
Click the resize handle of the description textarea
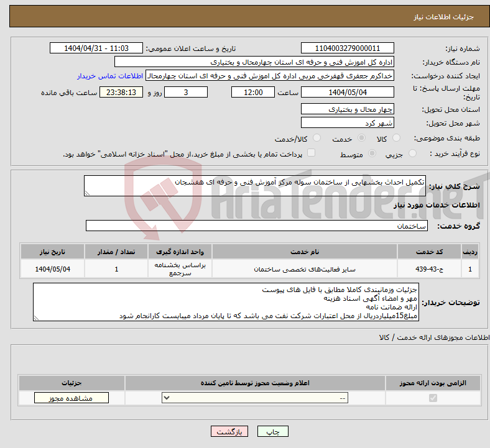[87, 193]
